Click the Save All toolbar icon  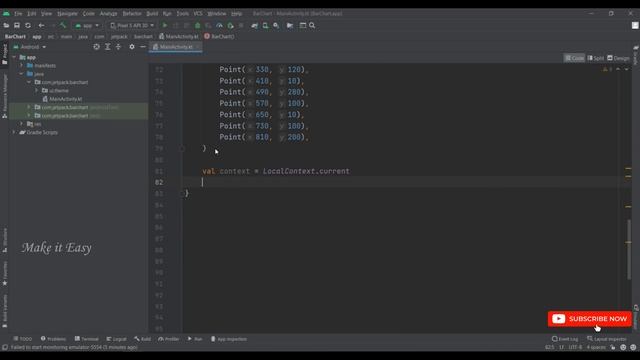click(x=17, y=25)
